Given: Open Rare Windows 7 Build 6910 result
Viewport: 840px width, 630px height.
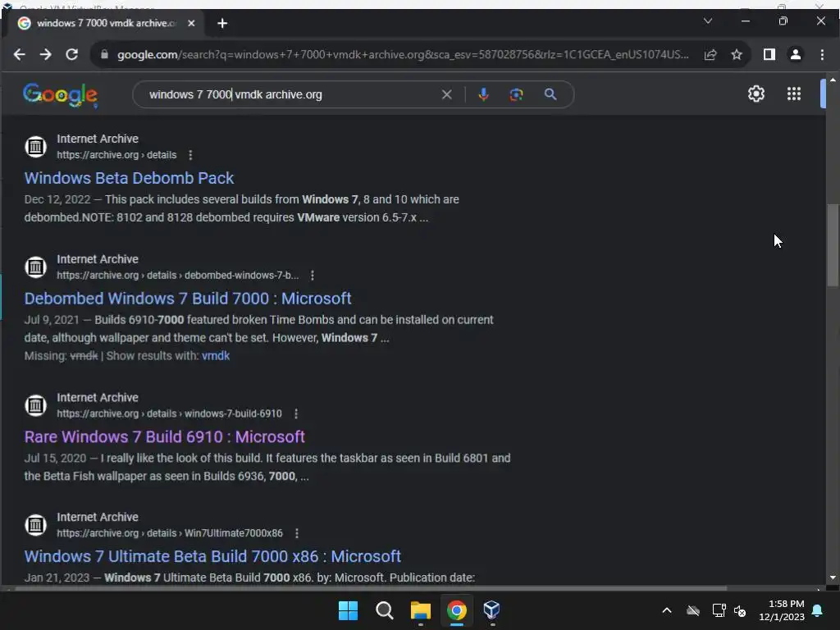Looking at the screenshot, I should [164, 436].
